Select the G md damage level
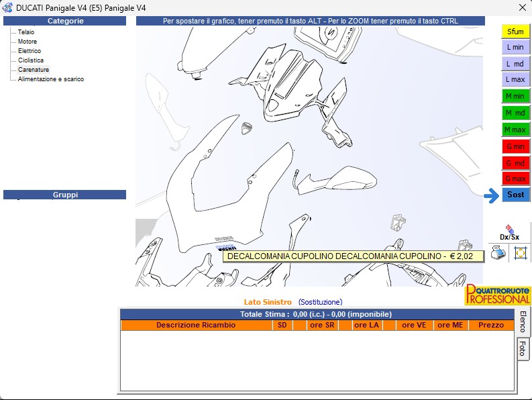Image resolution: width=532 pixels, height=400 pixels. coord(515,163)
